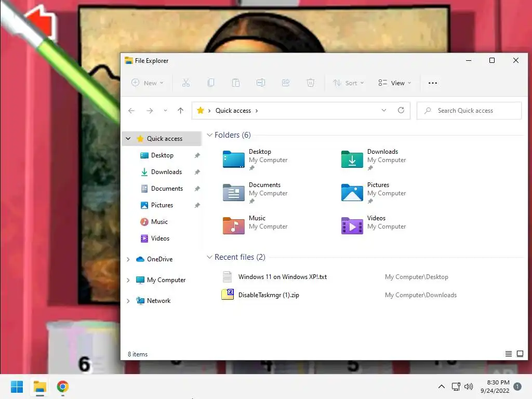This screenshot has height=399, width=532.
Task: Select OneDrive in navigation pane
Action: [159, 259]
